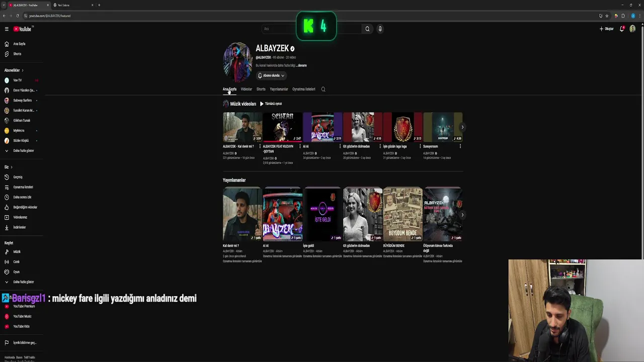Click the voice search microphone
This screenshot has width=644, height=362.
coord(380,29)
